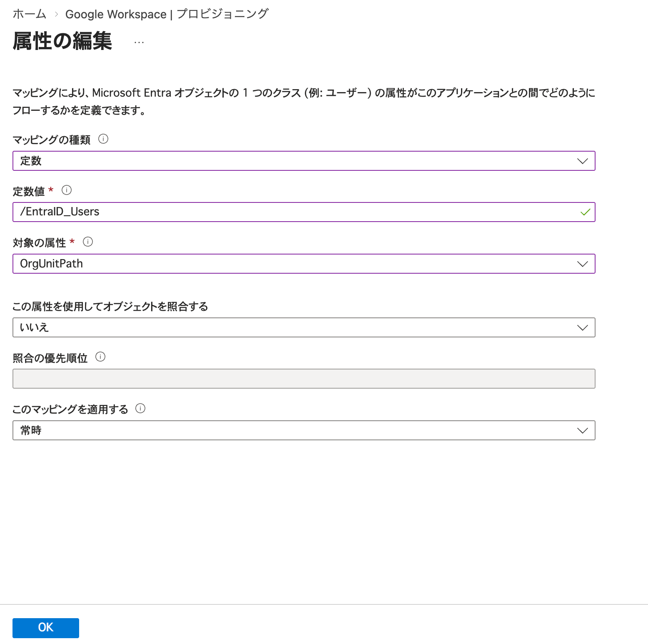Screen dimensions: 648x644
Task: Click the OK button
Action: 45,628
